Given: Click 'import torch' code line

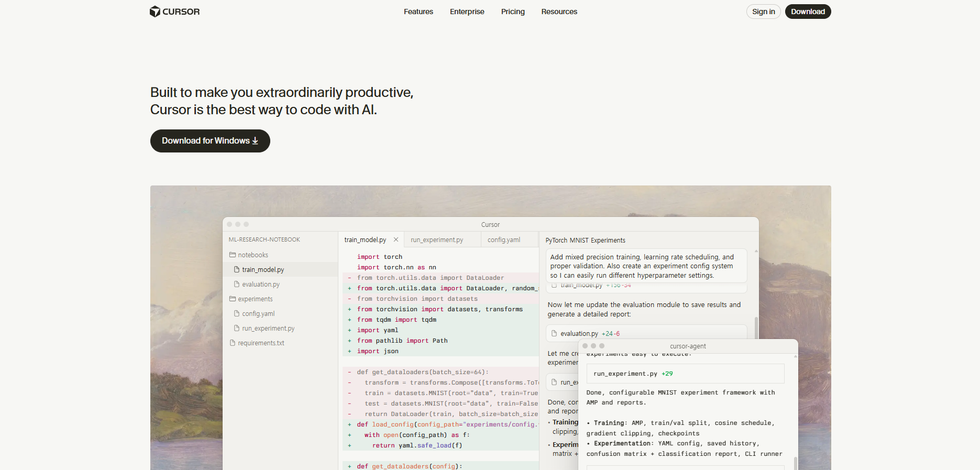Looking at the screenshot, I should [380, 257].
